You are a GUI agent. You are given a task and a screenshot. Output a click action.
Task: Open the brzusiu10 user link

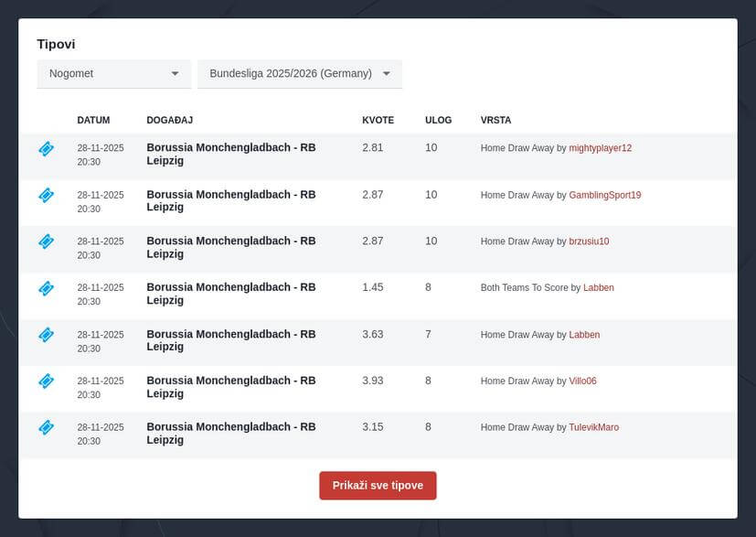pyautogui.click(x=589, y=242)
